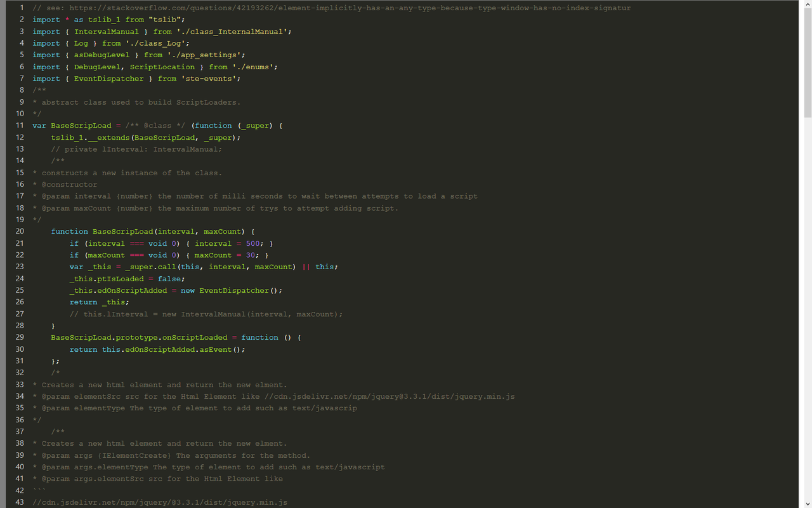Click the IntervalManual import on line 3

pos(106,31)
